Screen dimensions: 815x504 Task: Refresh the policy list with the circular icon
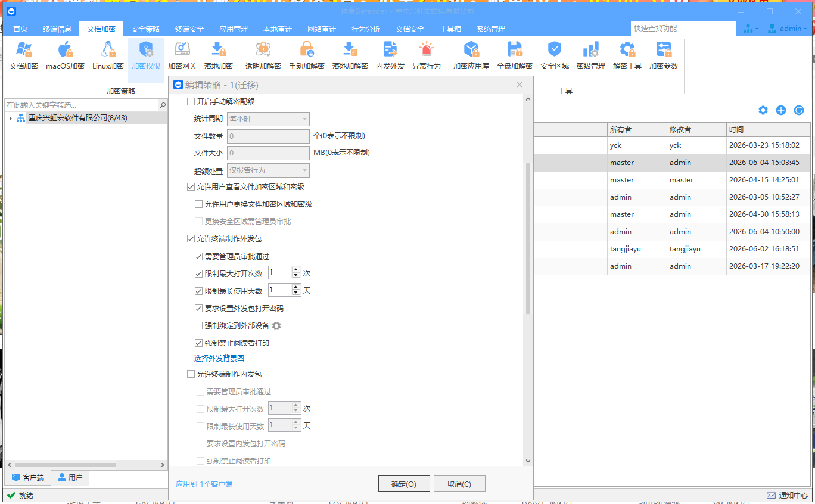coord(799,110)
